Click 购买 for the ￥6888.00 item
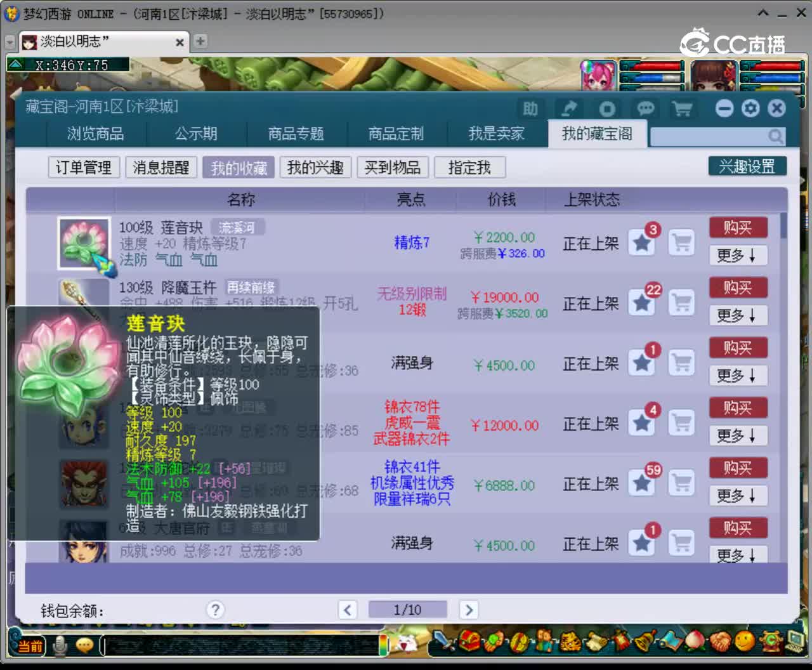This screenshot has height=670, width=812. click(738, 468)
